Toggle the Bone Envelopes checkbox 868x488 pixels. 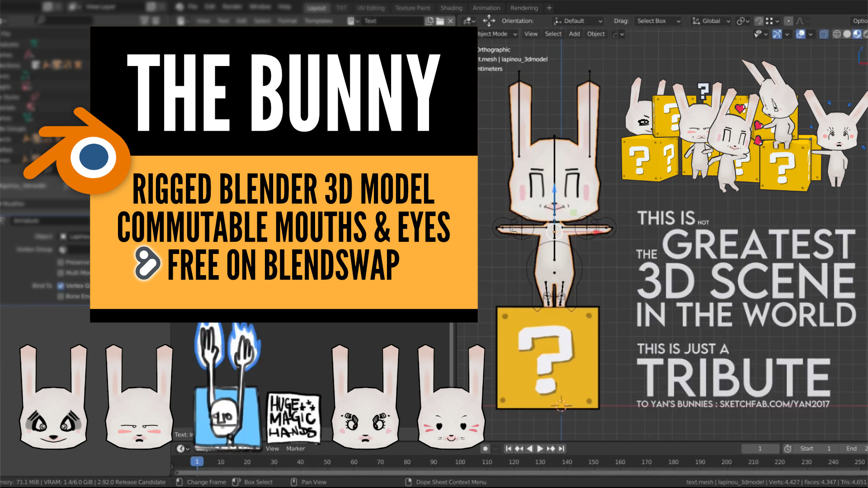pyautogui.click(x=60, y=296)
